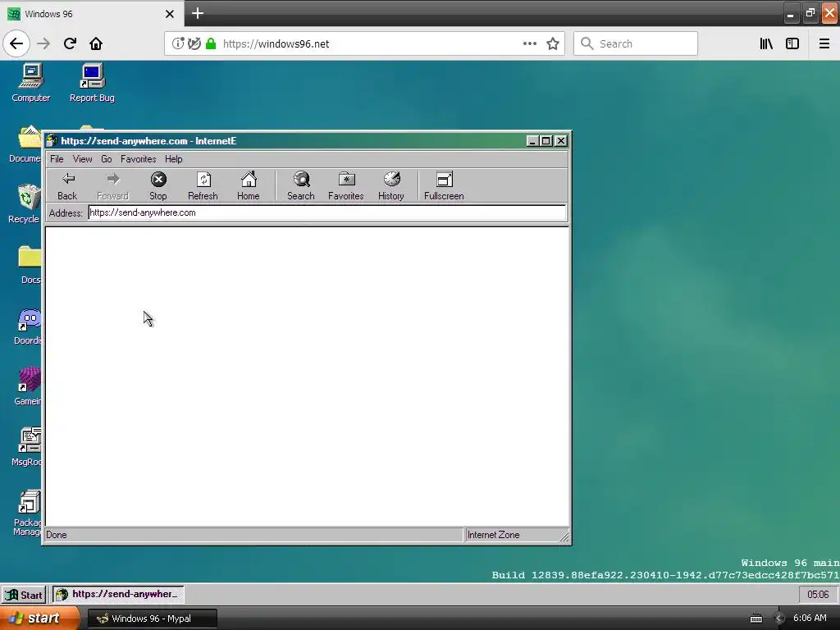The image size is (840, 630).
Task: Select the Windows 96 browser tab
Action: (92, 14)
